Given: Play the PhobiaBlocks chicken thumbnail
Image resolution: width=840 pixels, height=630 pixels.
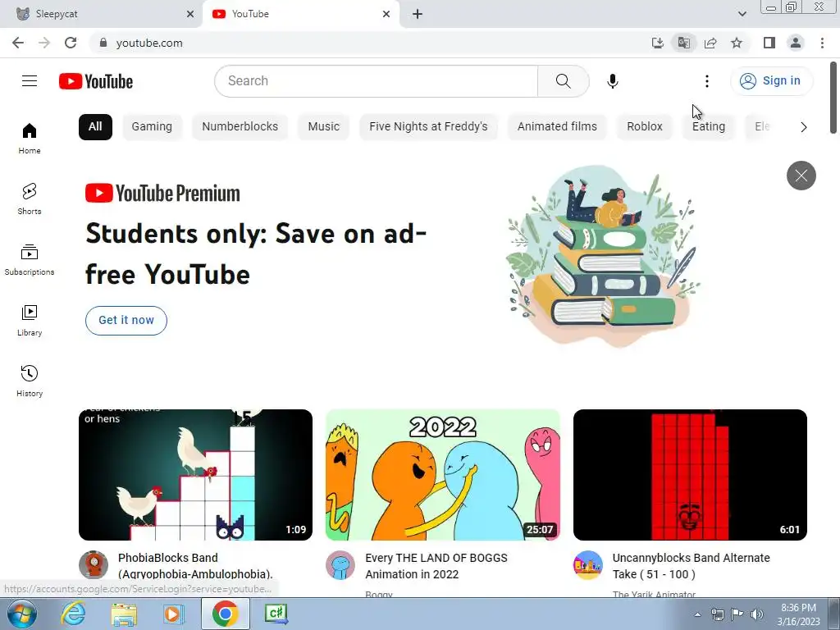Looking at the screenshot, I should click(195, 475).
